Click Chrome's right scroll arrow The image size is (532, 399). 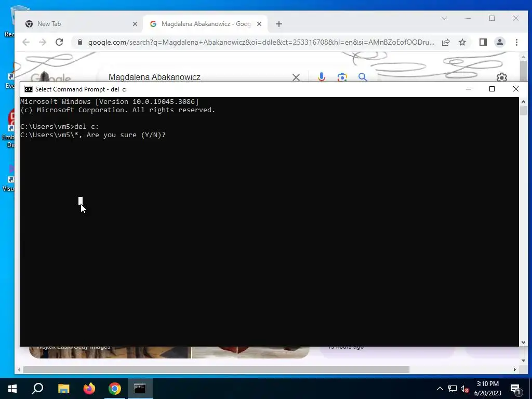pos(515,369)
